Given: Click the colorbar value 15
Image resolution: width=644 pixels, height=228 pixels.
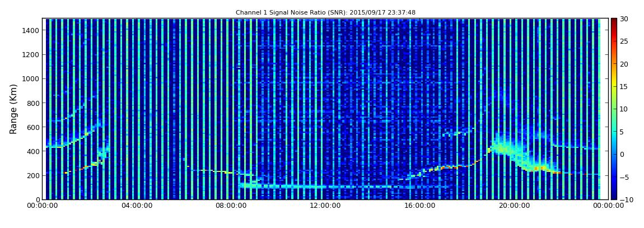Looking at the screenshot, I should [x=624, y=87].
